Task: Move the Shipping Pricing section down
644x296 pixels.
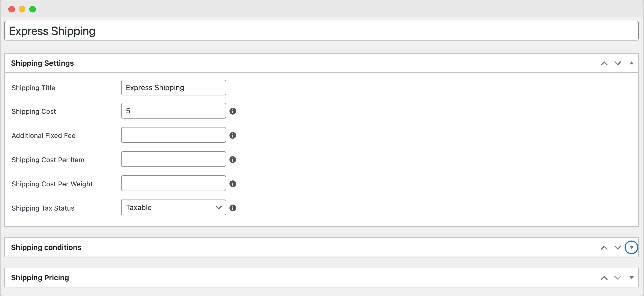Action: pos(618,278)
